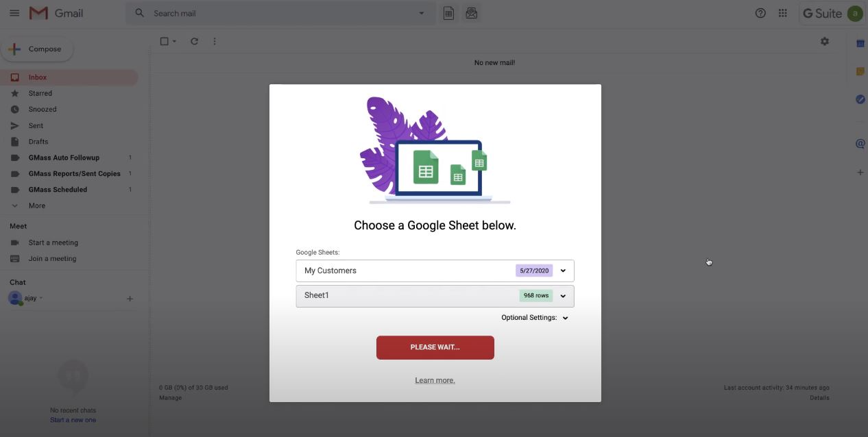The height and width of the screenshot is (437, 868).
Task: Click the blue @ add-on icon
Action: [860, 144]
